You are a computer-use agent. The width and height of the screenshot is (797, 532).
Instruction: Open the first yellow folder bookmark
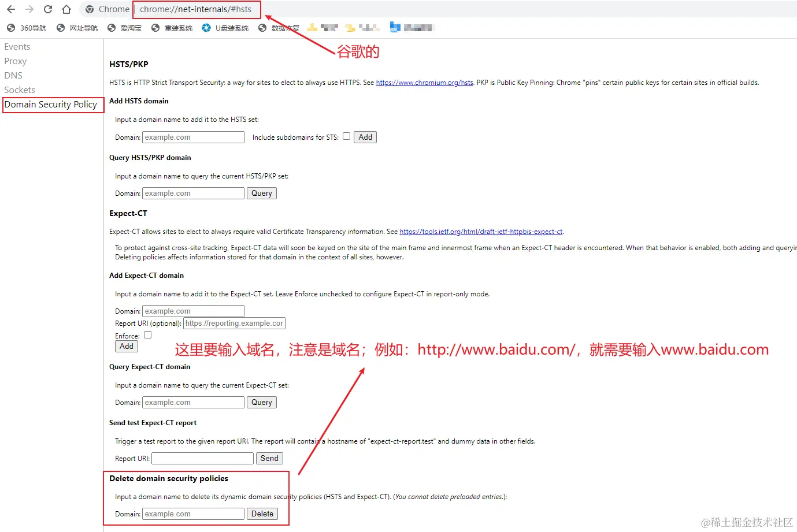[322, 28]
